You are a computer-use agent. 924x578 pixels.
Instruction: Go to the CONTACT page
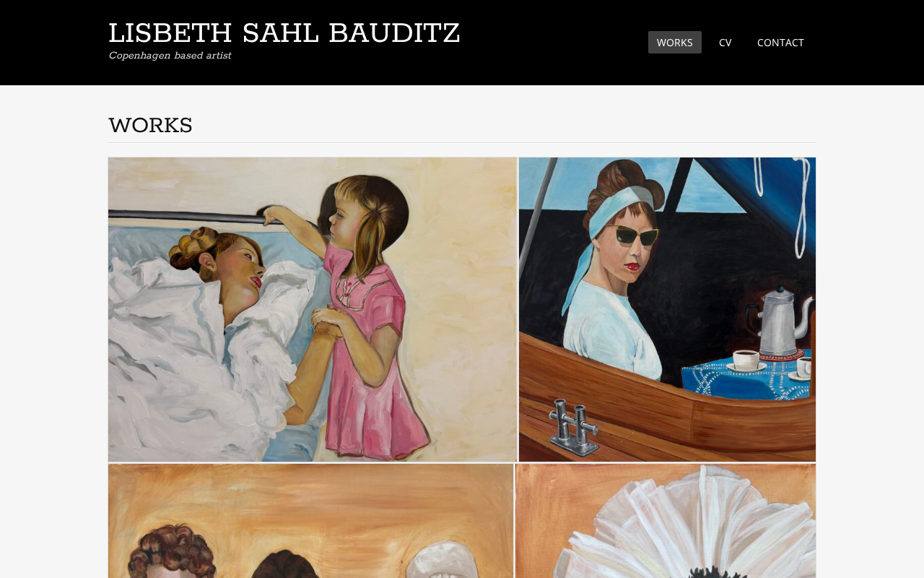click(780, 42)
